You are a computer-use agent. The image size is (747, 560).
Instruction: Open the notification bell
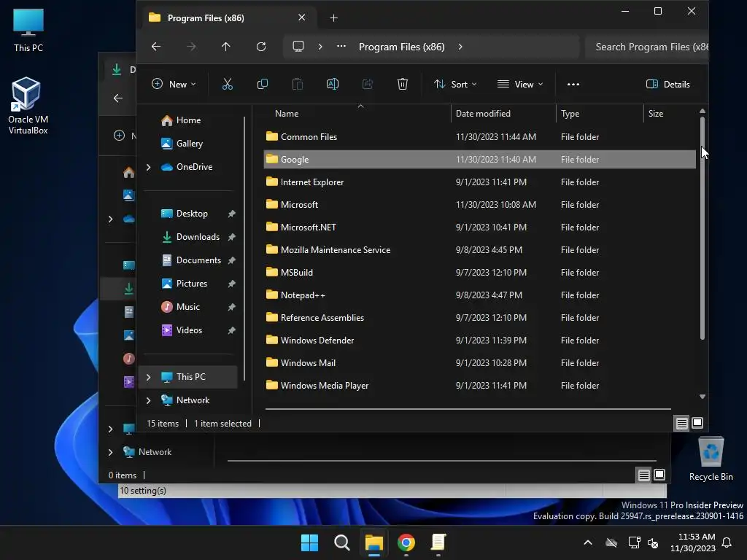[727, 542]
